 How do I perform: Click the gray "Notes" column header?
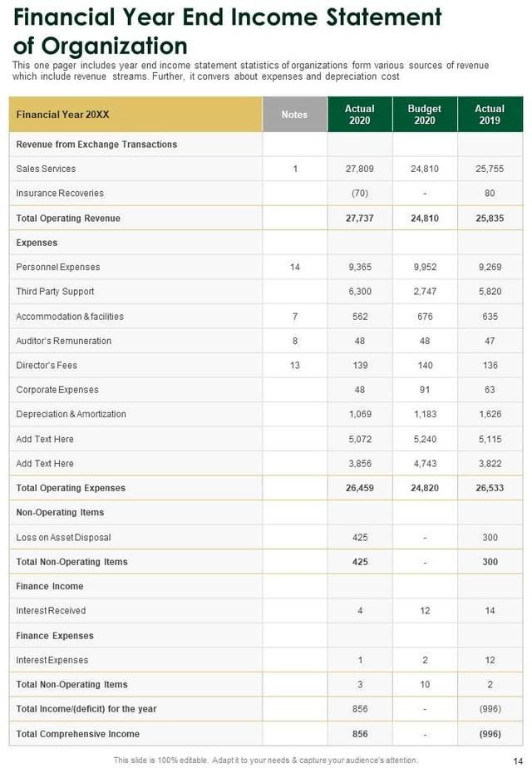click(x=294, y=115)
